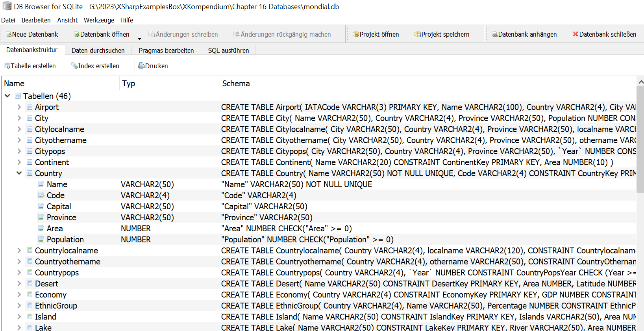Click the vertical scrollbar track
Image resolution: width=644 pixels, height=331 pixels.
640,262
